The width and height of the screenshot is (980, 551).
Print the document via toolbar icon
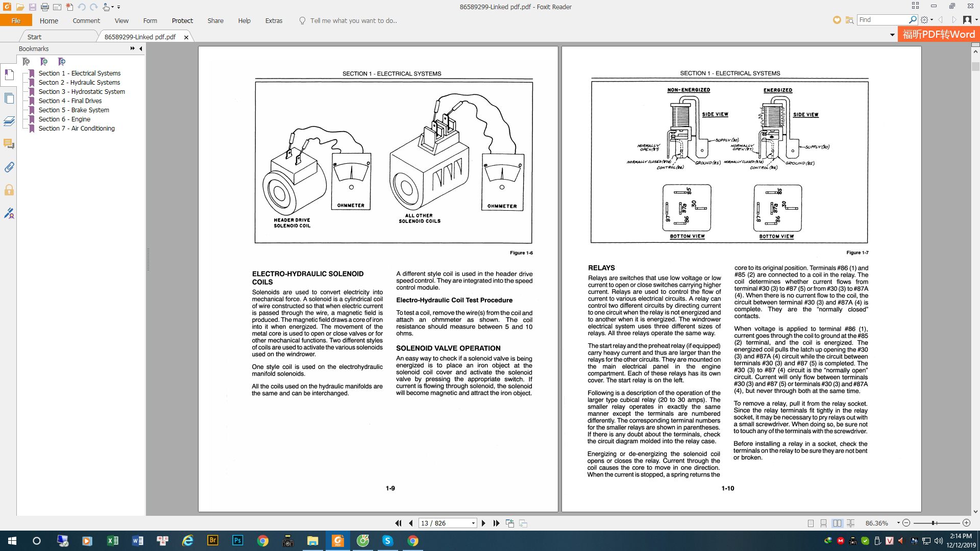tap(45, 7)
